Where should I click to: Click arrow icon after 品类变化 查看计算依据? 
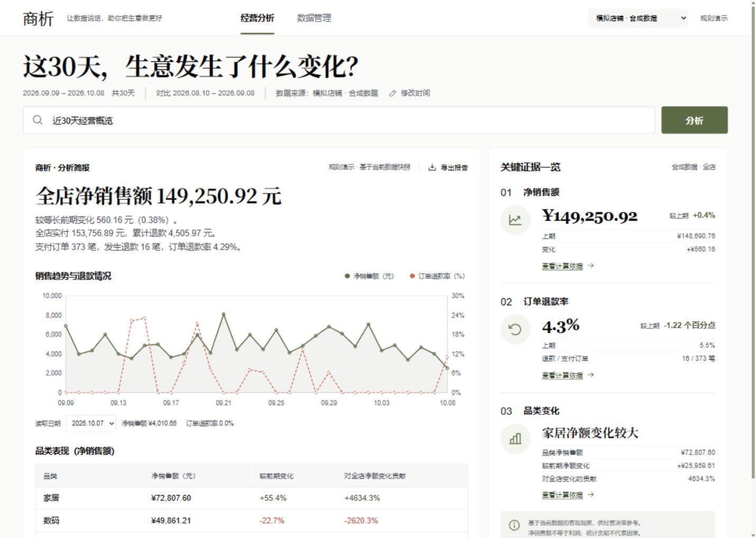point(591,495)
